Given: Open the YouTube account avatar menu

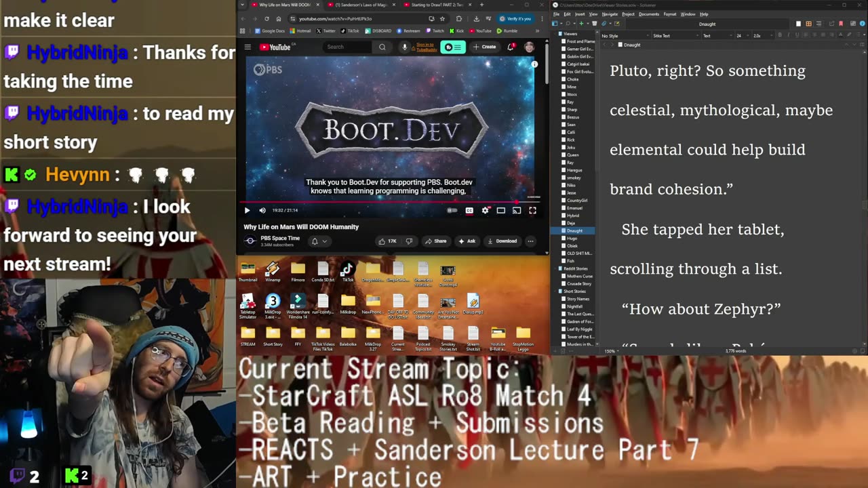Looking at the screenshot, I should (529, 47).
